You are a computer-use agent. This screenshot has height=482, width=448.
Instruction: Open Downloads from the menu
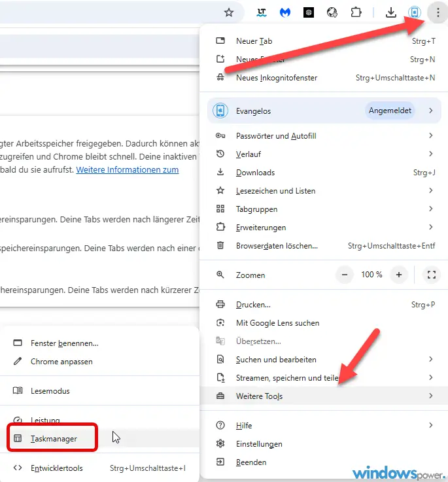tap(324, 173)
